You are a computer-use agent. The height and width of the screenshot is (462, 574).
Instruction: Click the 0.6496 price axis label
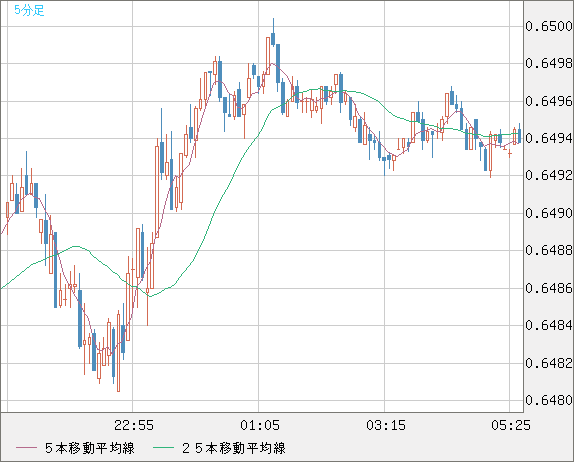coord(549,101)
